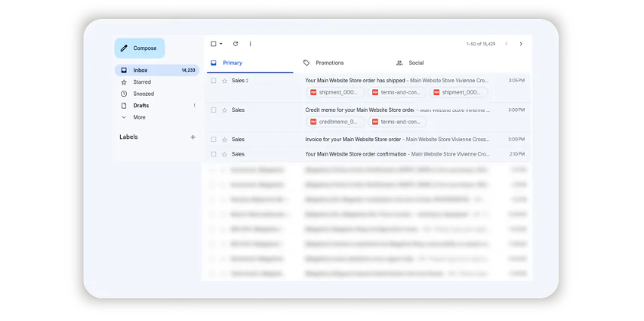
Task: Create a new label with plus icon
Action: [x=193, y=137]
